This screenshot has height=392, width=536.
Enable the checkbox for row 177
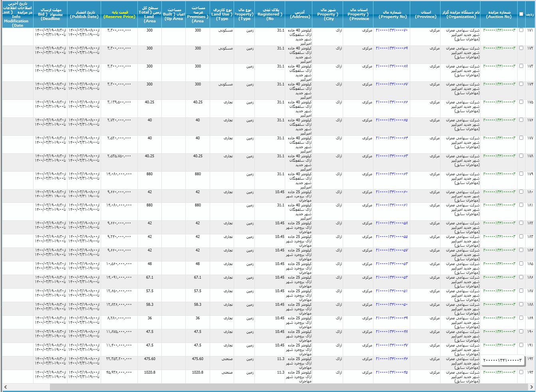tap(521, 138)
